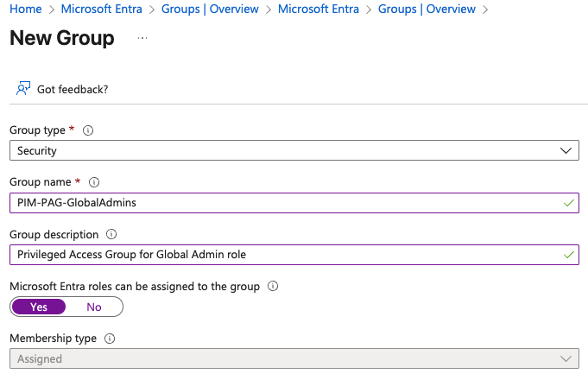Open the ellipsis menu beside New Group
The height and width of the screenshot is (380, 588).
click(x=142, y=39)
